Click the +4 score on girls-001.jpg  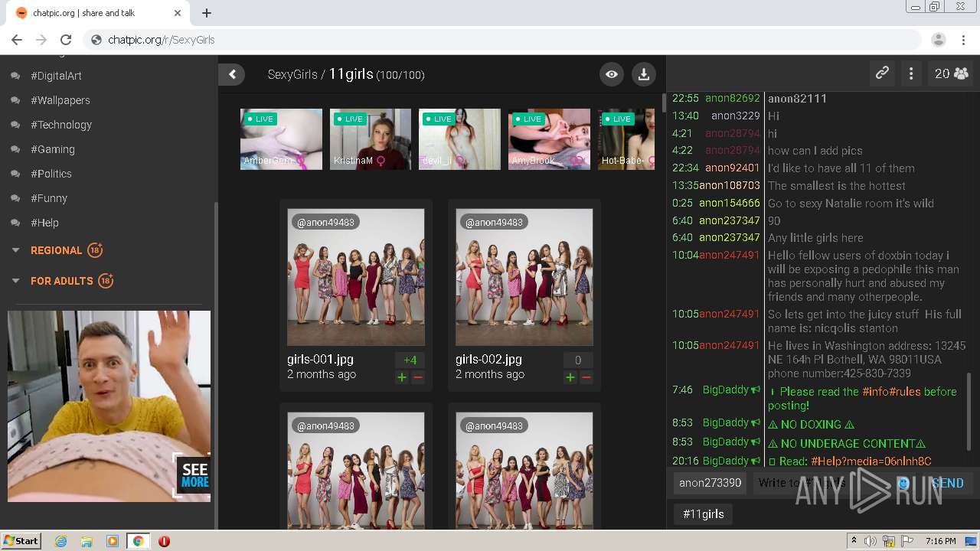(x=410, y=360)
